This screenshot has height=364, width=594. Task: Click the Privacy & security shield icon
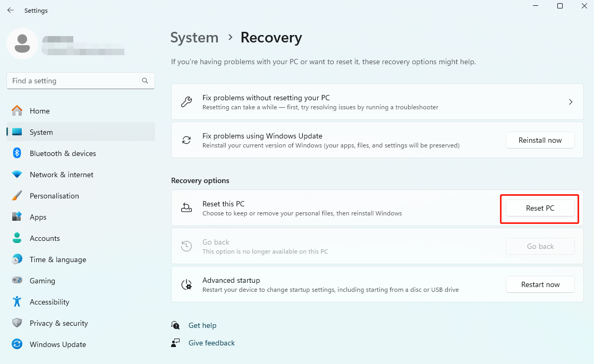tap(17, 323)
